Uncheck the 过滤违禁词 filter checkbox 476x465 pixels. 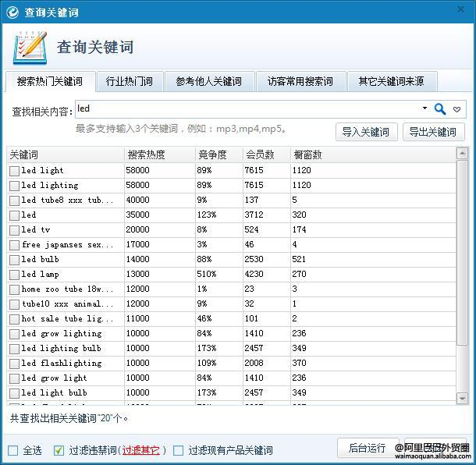59,450
